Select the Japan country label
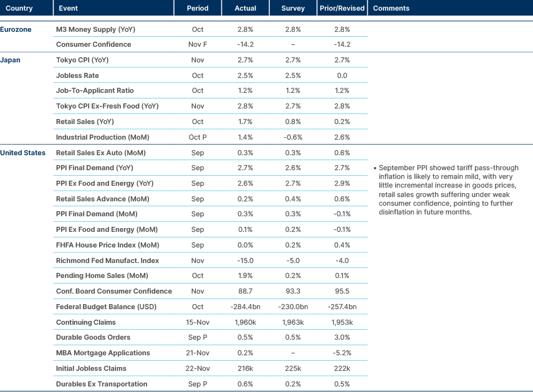This screenshot has height=392, width=533. coord(9,60)
